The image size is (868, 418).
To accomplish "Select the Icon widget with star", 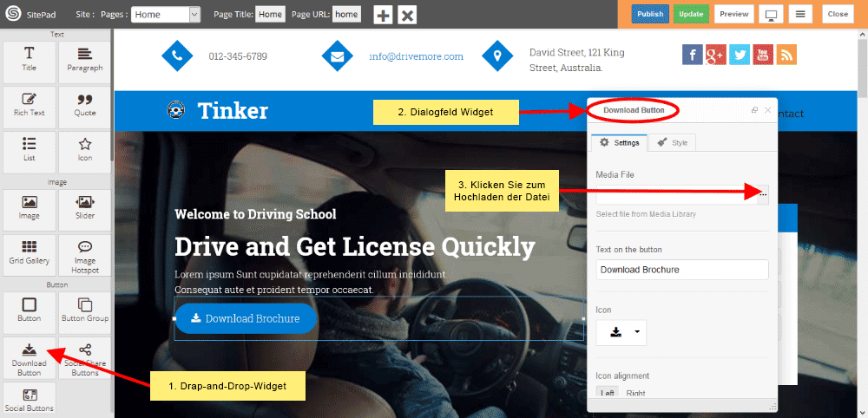I will coord(85,152).
